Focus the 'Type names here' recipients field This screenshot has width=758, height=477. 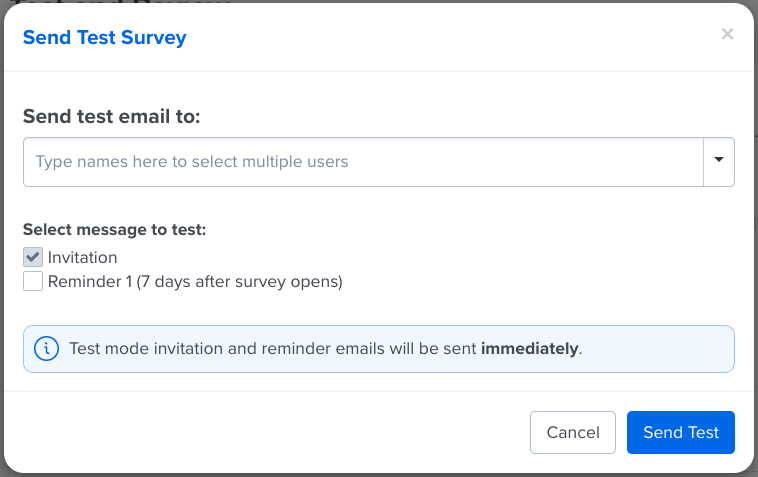[x=363, y=162]
